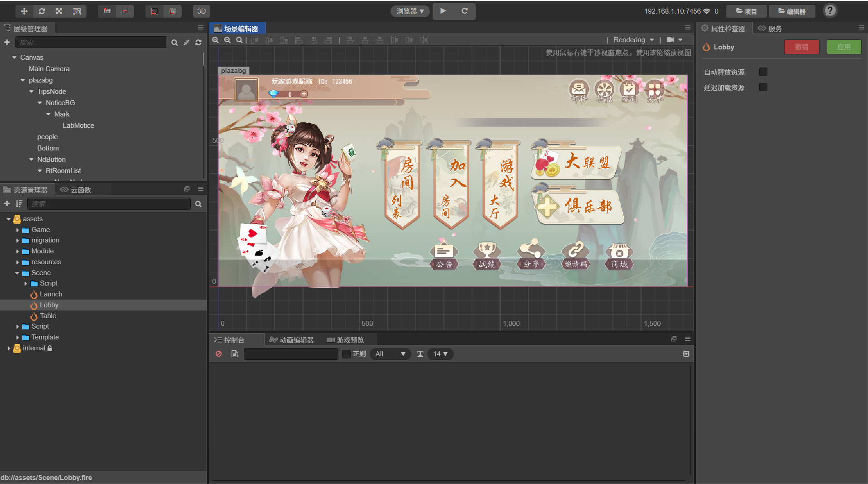Click the refresh preview button
The height and width of the screenshot is (484, 868).
pyautogui.click(x=464, y=11)
